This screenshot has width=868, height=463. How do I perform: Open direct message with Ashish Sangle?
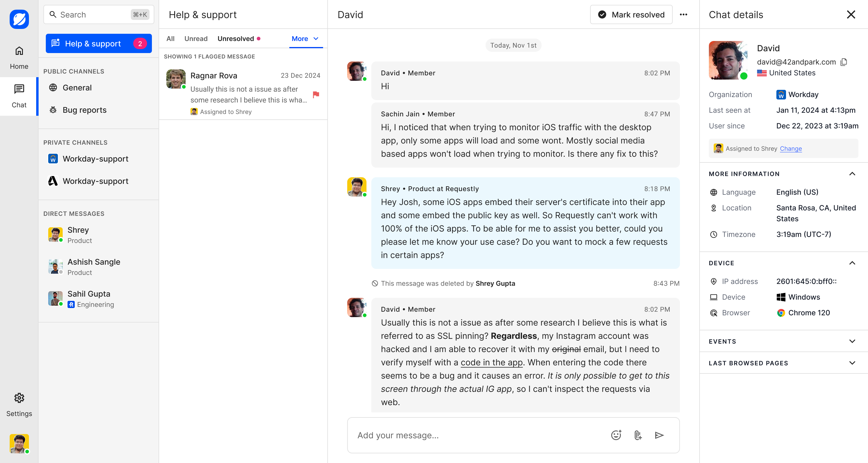click(x=99, y=267)
